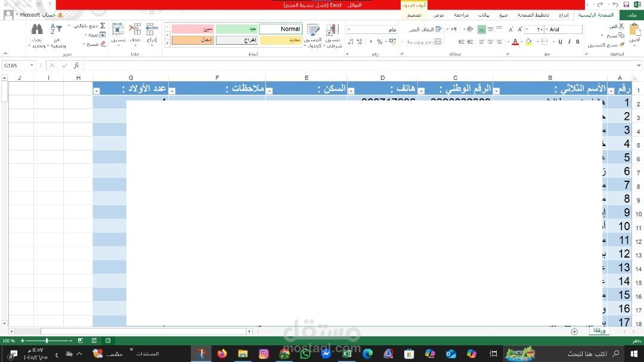
Task: Open the font size dropdown showing ٢٠
Action: point(527,30)
